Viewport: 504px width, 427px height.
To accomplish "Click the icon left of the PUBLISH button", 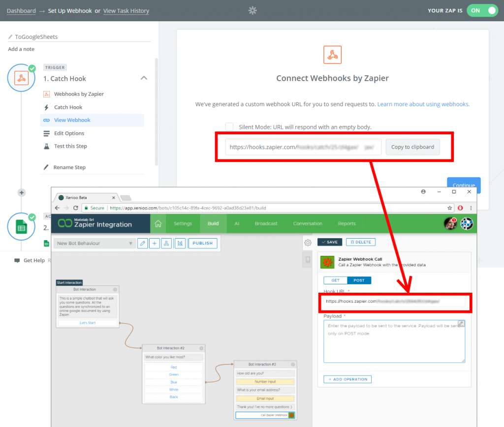I will pyautogui.click(x=180, y=243).
